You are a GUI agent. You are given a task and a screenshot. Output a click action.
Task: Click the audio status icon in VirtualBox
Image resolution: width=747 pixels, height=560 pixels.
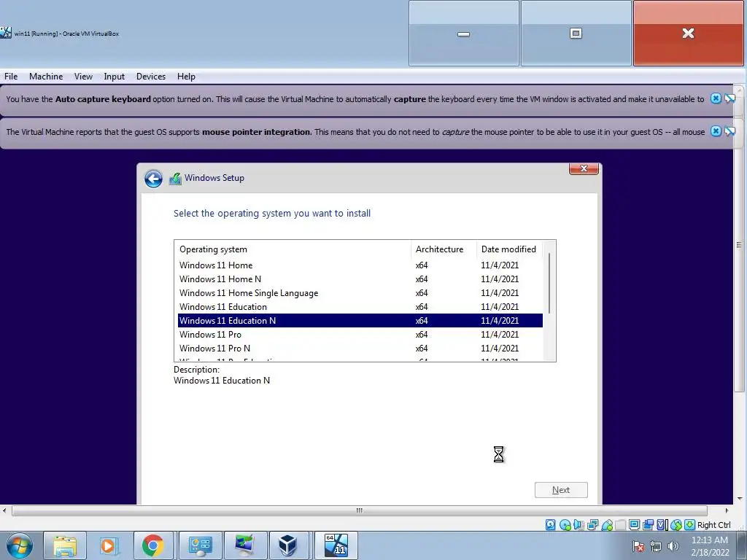(x=578, y=525)
